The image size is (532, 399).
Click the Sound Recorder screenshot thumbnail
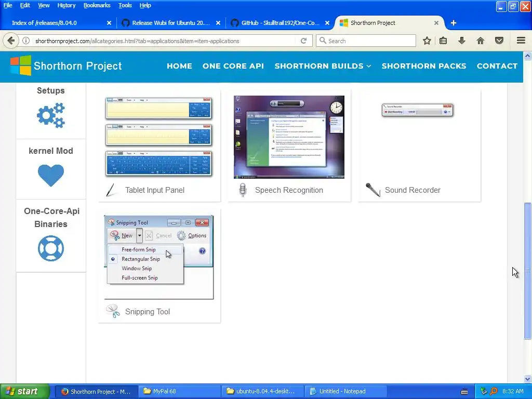coord(418,110)
